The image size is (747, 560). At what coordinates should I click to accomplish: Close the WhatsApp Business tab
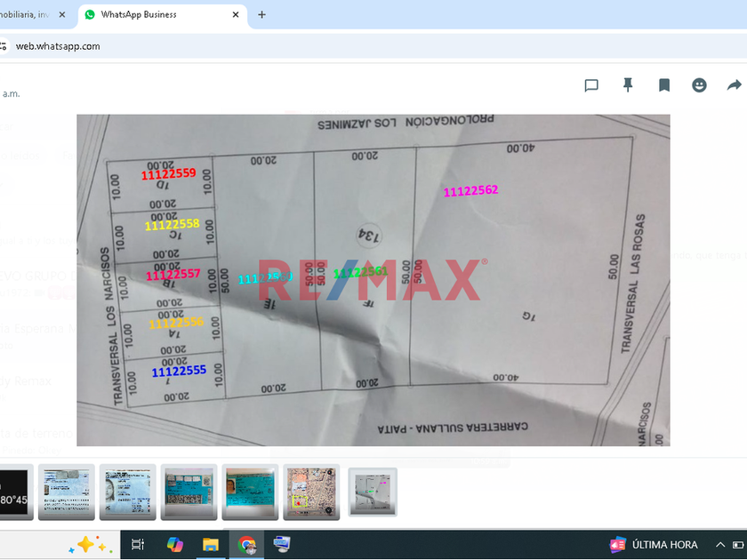236,15
